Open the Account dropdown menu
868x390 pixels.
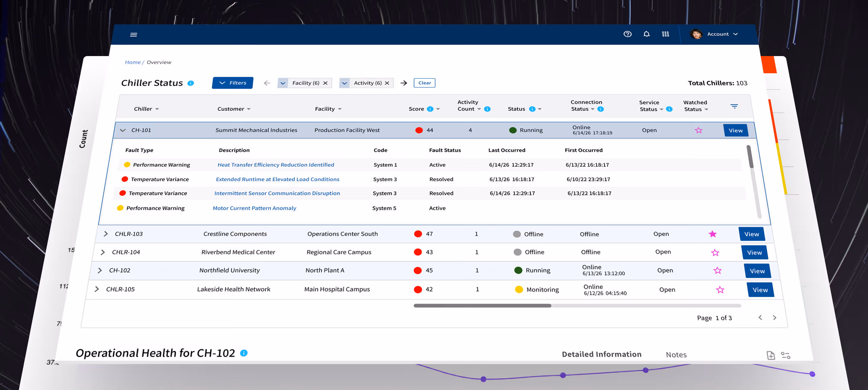722,34
